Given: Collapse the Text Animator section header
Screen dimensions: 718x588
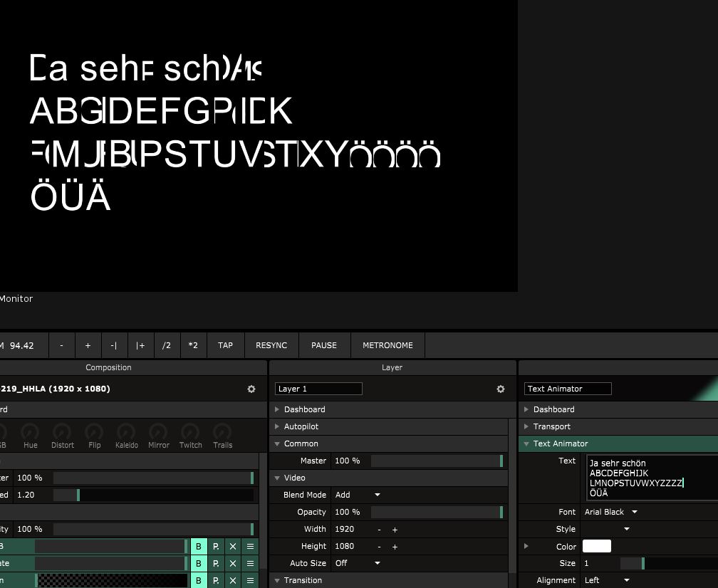Looking at the screenshot, I should pos(561,443).
